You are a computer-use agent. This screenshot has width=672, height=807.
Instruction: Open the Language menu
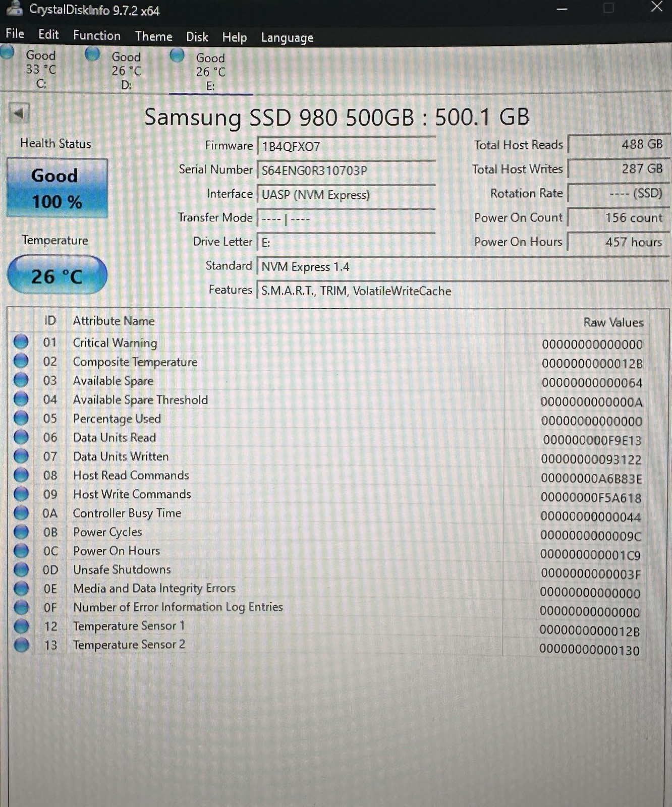(x=287, y=38)
